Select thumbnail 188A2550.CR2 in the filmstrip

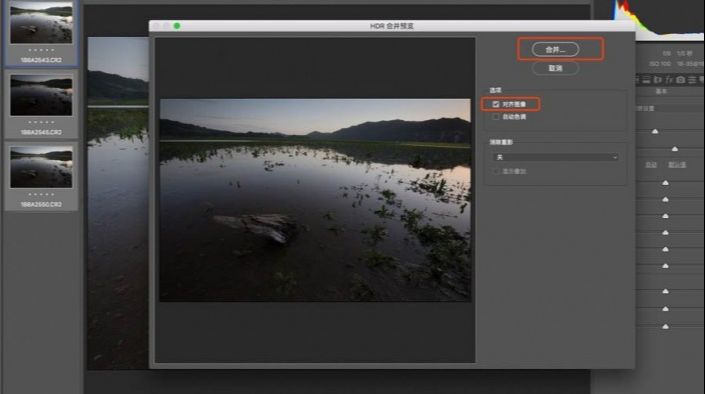point(41,167)
